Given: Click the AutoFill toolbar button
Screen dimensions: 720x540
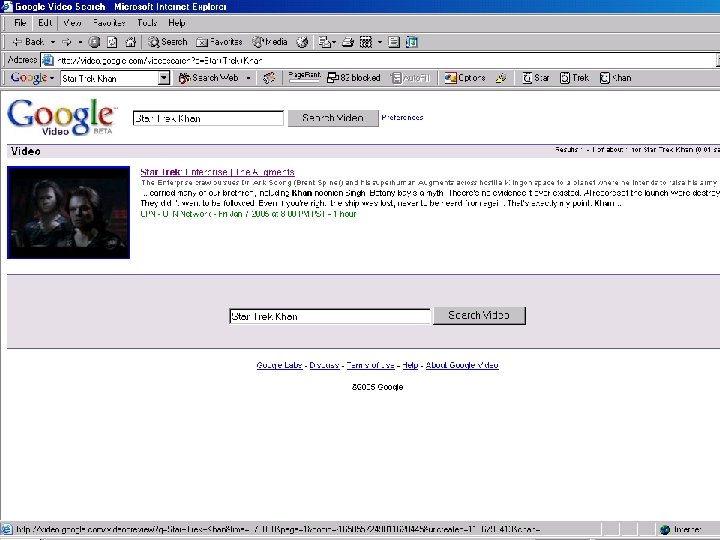Looking at the screenshot, I should 411,78.
